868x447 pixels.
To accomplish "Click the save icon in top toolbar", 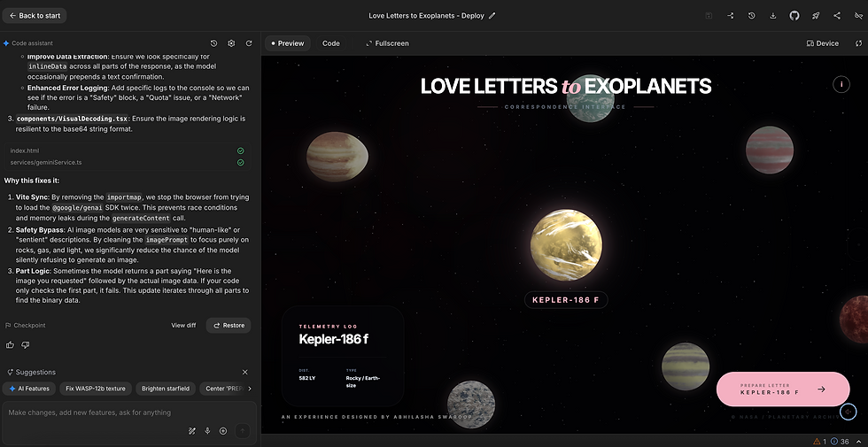I will click(709, 16).
